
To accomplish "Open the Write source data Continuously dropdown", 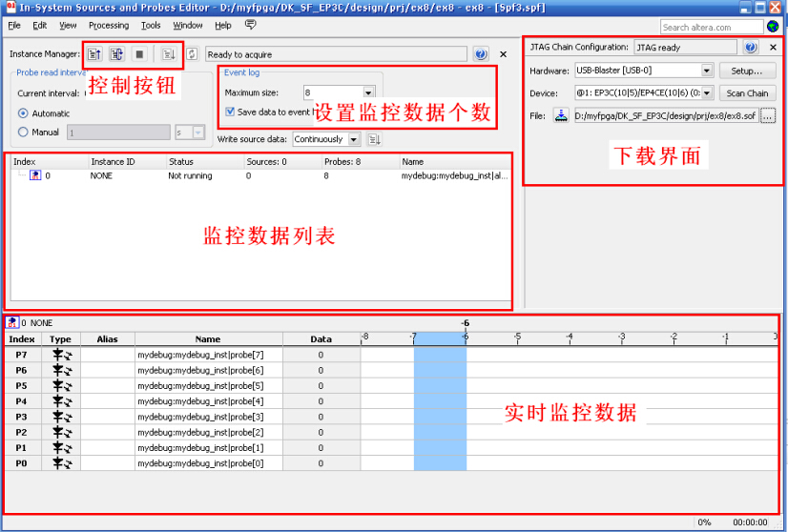I will [354, 139].
